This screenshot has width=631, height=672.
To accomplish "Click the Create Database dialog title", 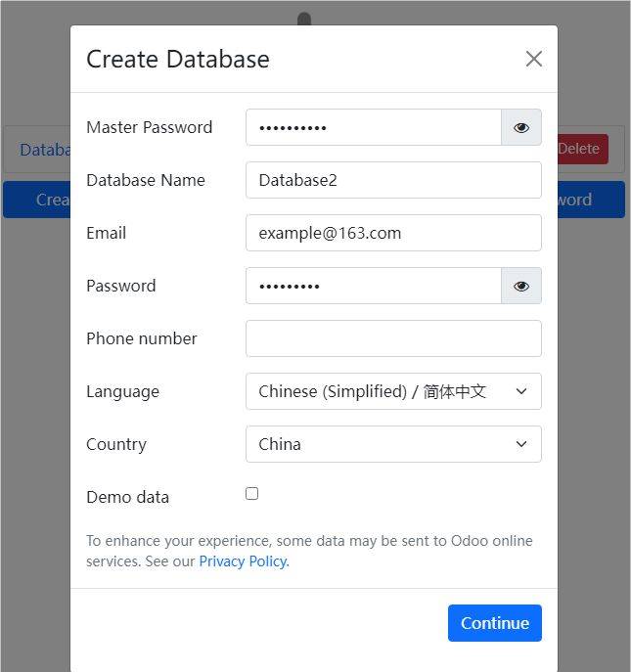I will pyautogui.click(x=177, y=59).
